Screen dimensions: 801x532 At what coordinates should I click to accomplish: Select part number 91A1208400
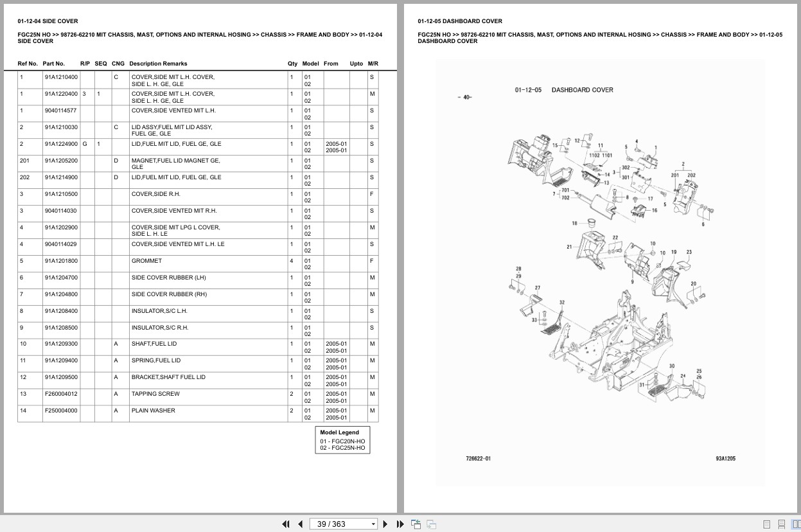tap(61, 311)
